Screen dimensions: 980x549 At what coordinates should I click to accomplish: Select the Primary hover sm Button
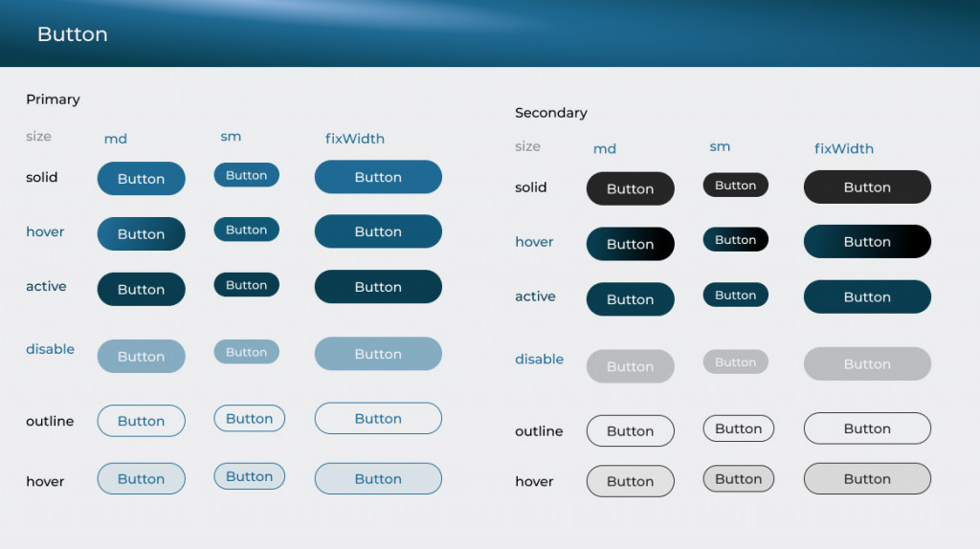click(x=246, y=230)
